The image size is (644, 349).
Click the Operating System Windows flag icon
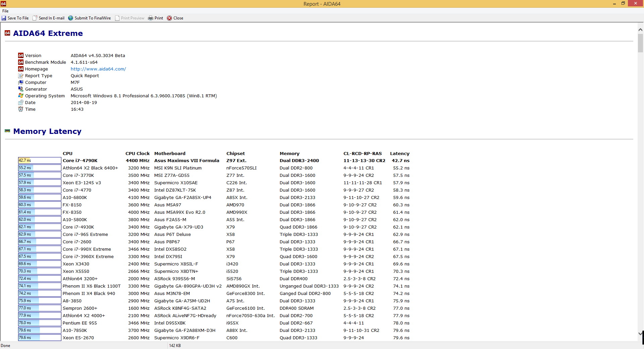coord(21,96)
